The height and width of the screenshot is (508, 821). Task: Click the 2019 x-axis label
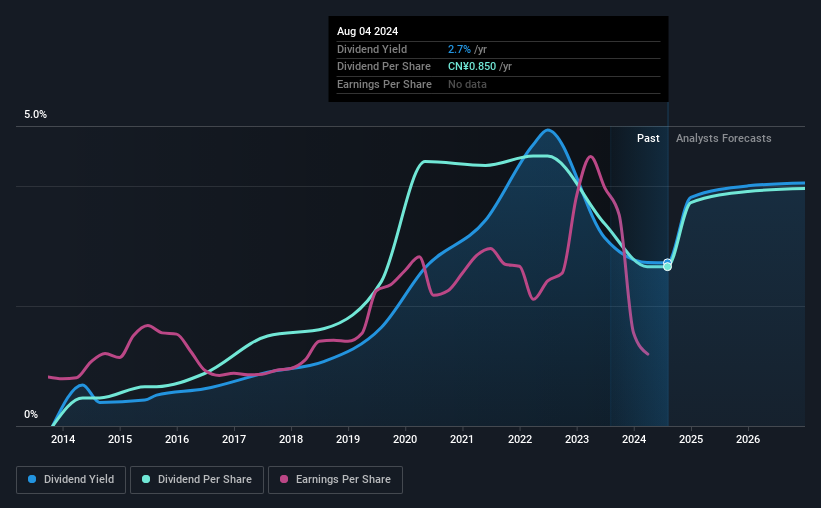[x=348, y=439]
